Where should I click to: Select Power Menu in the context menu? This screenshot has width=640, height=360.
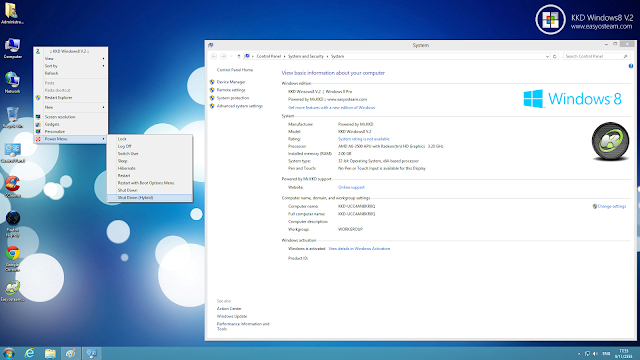tap(71, 139)
